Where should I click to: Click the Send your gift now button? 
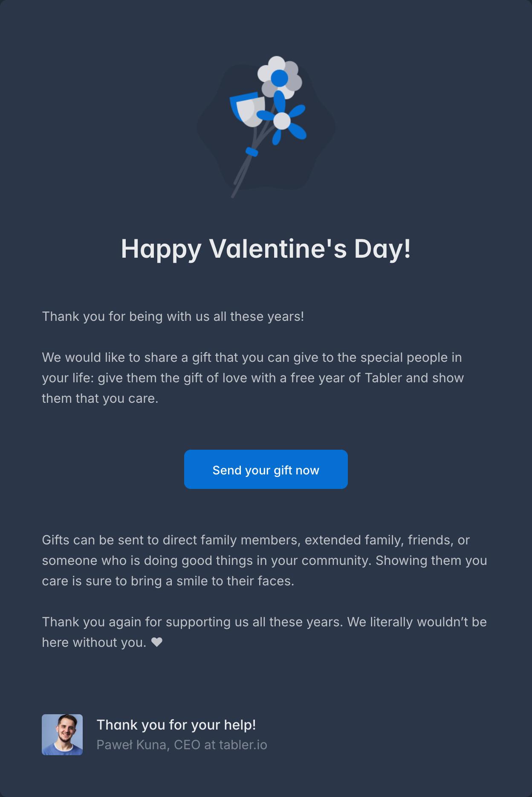(x=266, y=469)
